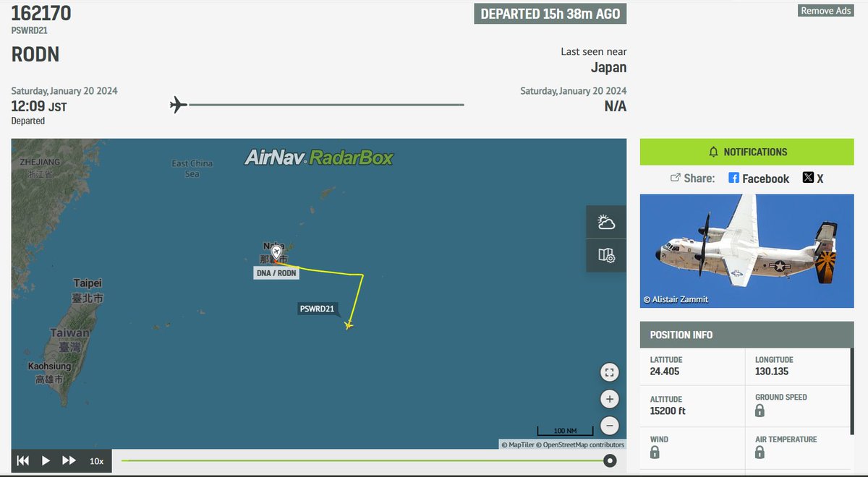Viewport: 868px width, 477px height.
Task: Click the DNA / RODN airport pin
Action: click(x=276, y=252)
